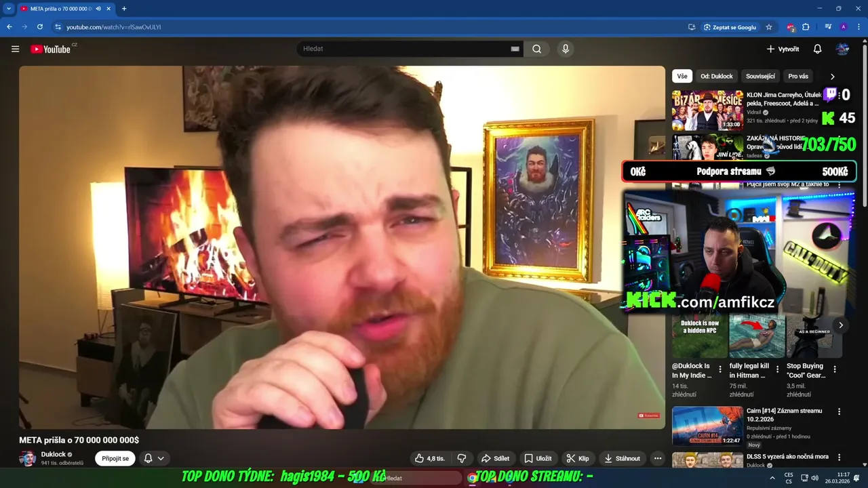Open Cairn [#14] Záznam streamu thumbnail
The height and width of the screenshot is (488, 868).
[707, 426]
